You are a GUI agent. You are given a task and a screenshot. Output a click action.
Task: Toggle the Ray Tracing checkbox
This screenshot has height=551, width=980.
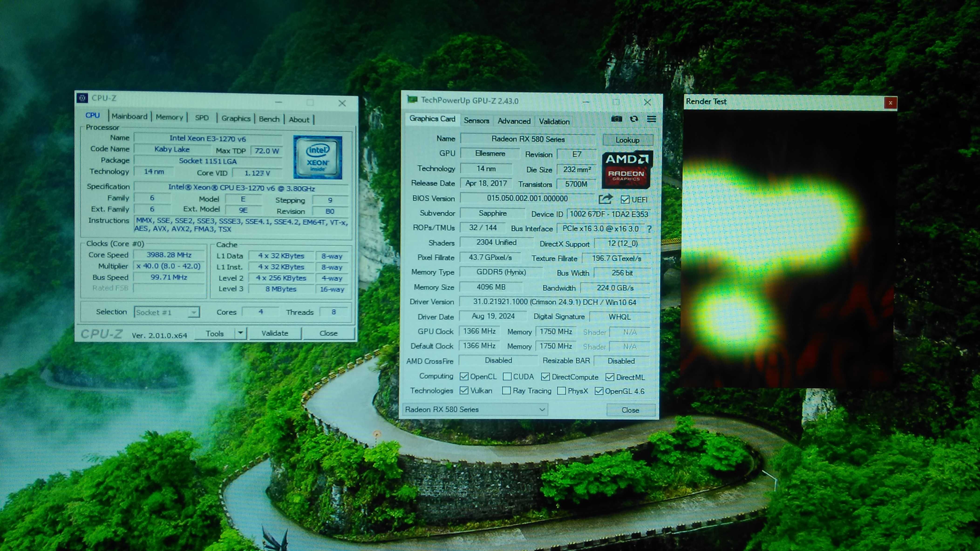click(506, 391)
